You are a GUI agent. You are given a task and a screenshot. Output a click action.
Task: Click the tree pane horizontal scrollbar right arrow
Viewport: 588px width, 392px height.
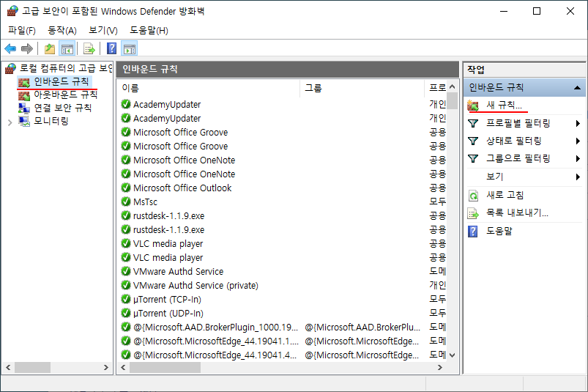[106, 368]
